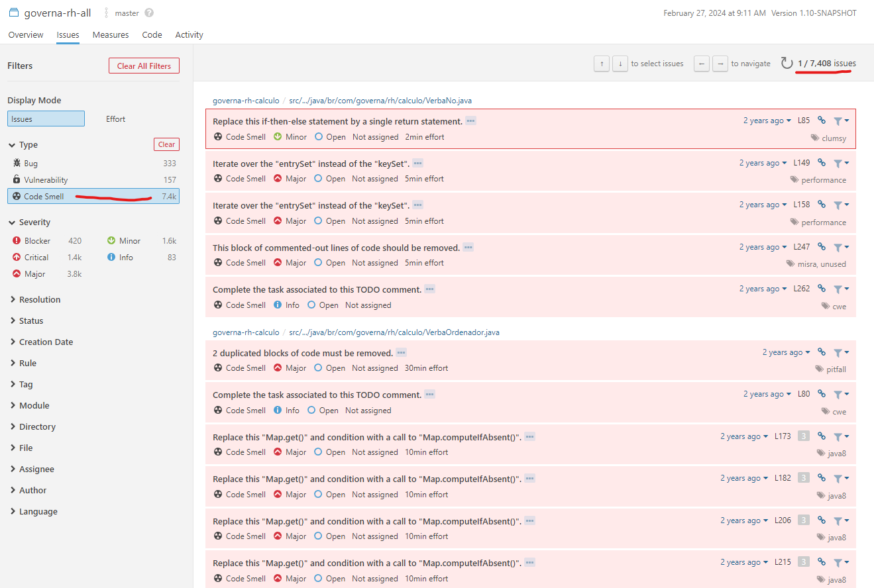Open the VerbaOrdenador.java file path link

pos(394,332)
